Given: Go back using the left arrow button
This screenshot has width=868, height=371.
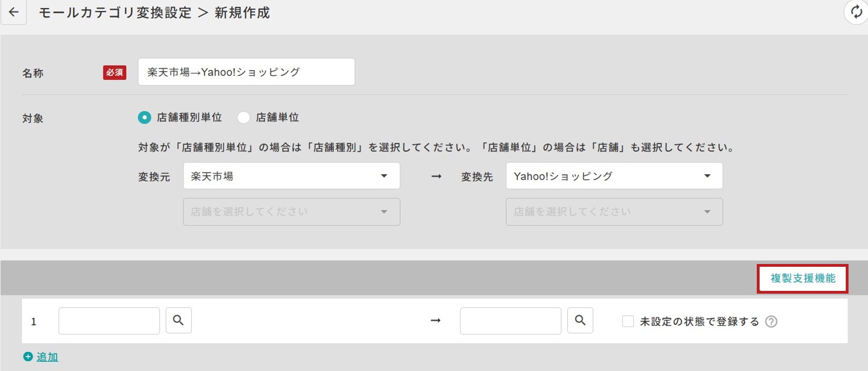Looking at the screenshot, I should point(13,12).
